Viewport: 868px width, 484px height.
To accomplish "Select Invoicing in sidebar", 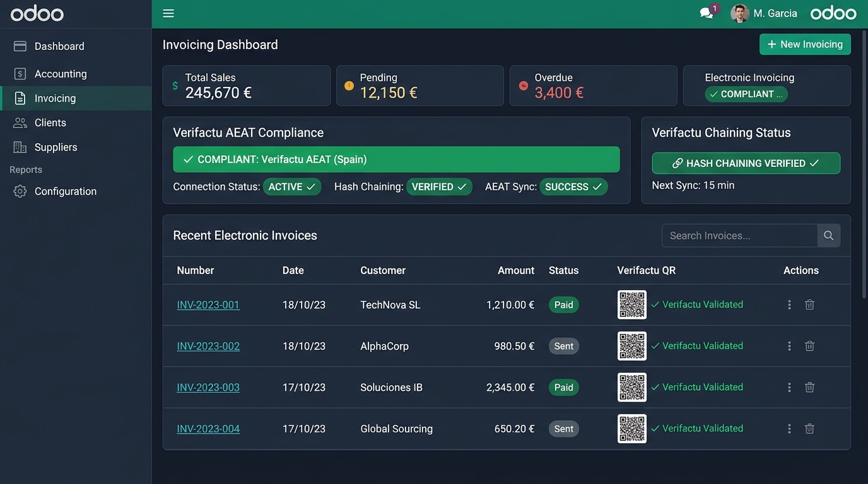I will tap(76, 98).
